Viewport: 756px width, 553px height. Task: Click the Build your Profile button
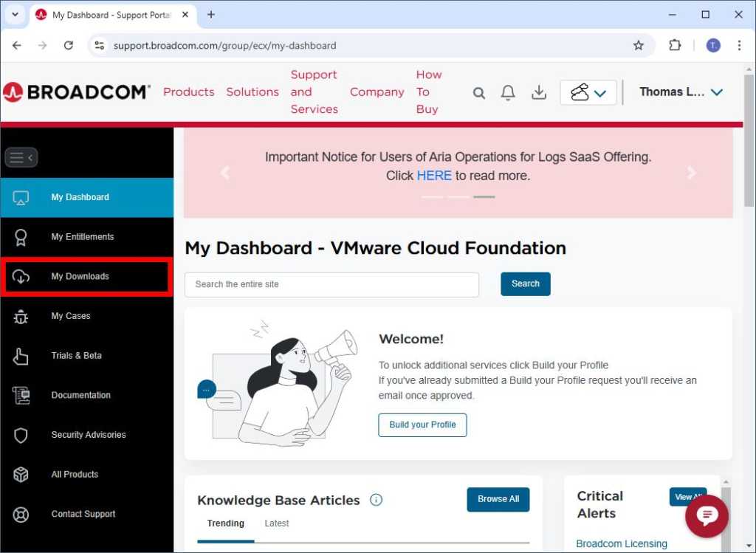[422, 425]
